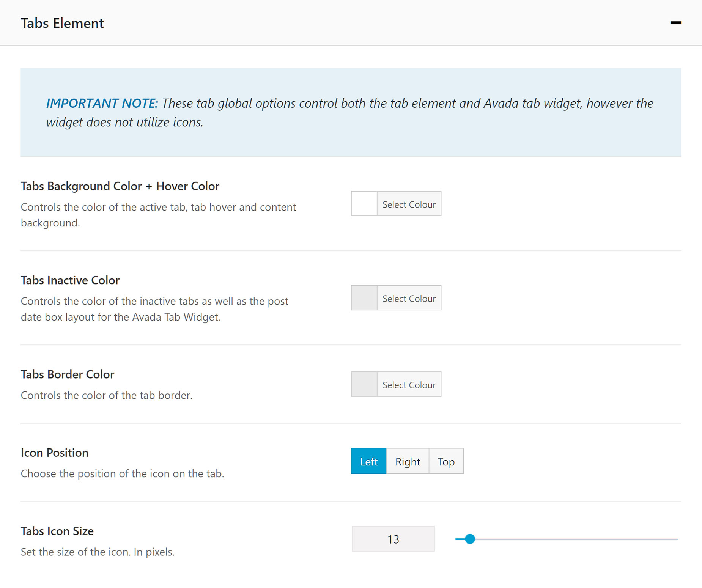Viewport: 702px width, 588px height.
Task: Click the Tabs Background Color + Hover Color label
Action: [x=120, y=186]
